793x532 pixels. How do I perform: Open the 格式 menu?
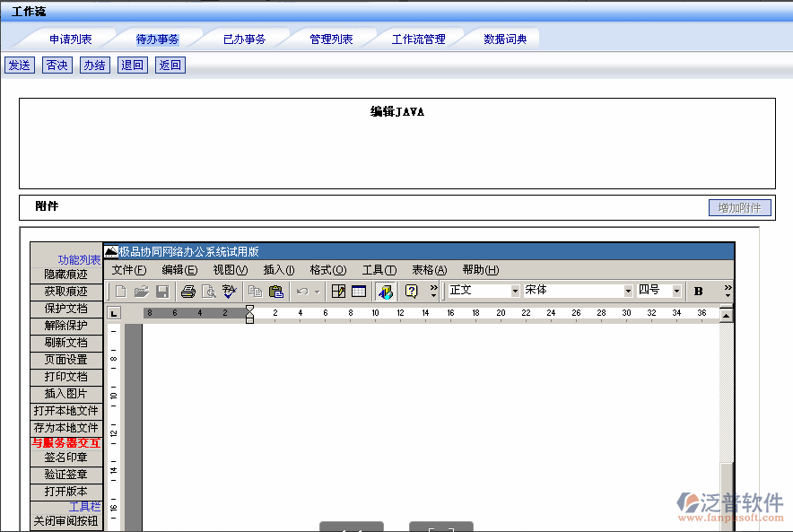pyautogui.click(x=327, y=270)
